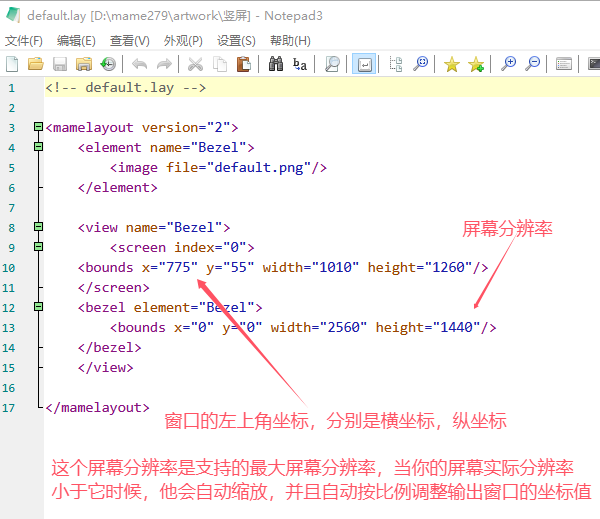Image resolution: width=600 pixels, height=519 pixels.
Task: Click the Notepad3 app icon in title bar
Action: coord(13,15)
